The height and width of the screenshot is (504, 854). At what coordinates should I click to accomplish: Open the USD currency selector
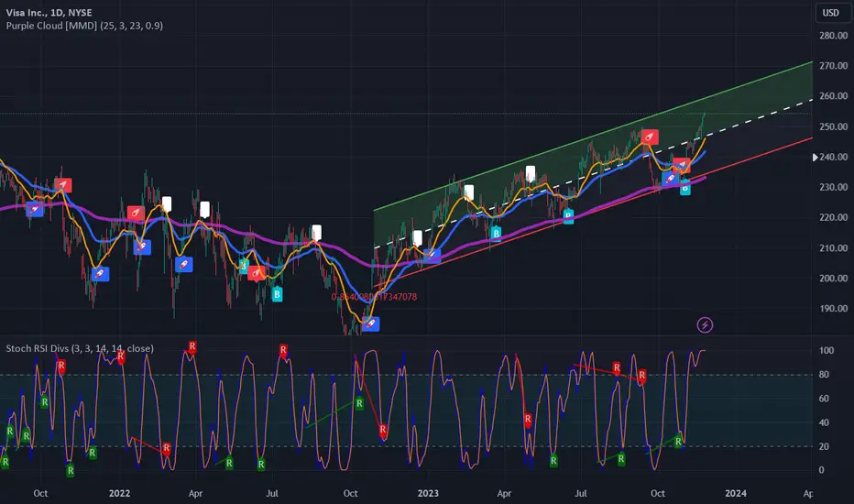[x=833, y=13]
